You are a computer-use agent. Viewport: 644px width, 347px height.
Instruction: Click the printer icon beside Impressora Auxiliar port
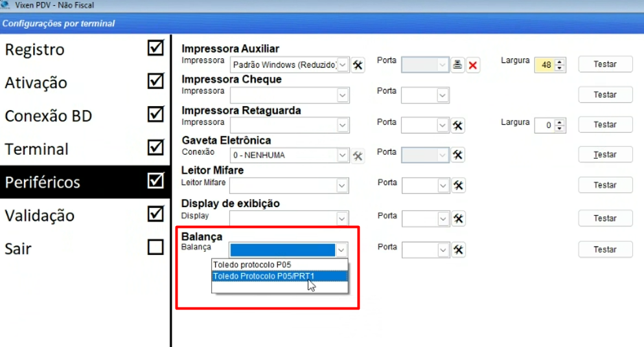(x=458, y=65)
